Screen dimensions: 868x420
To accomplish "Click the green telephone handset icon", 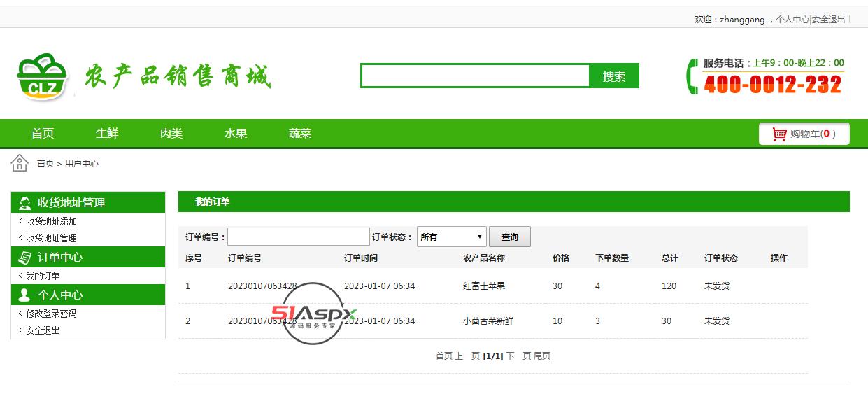I will tap(692, 76).
